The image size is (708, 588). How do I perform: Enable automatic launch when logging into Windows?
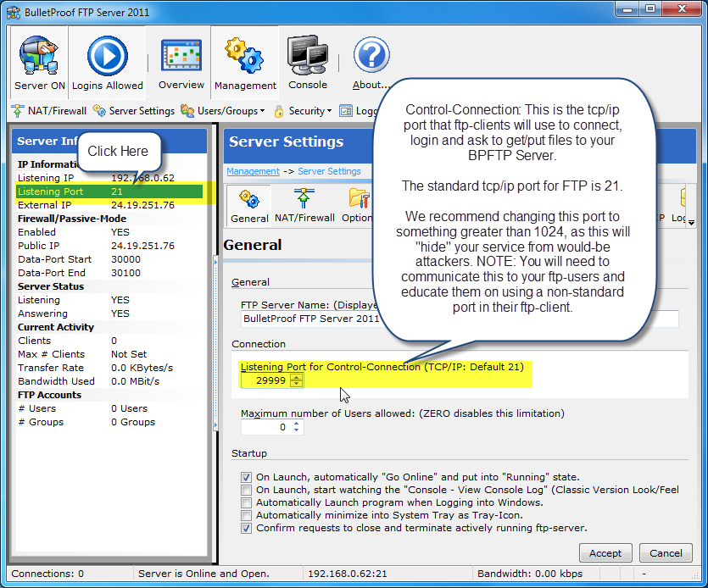tap(246, 502)
